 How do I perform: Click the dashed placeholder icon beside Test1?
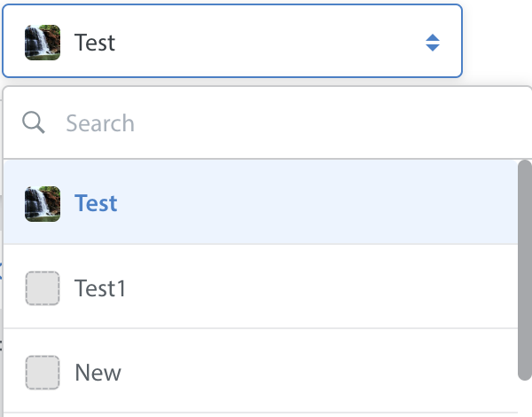(x=43, y=288)
